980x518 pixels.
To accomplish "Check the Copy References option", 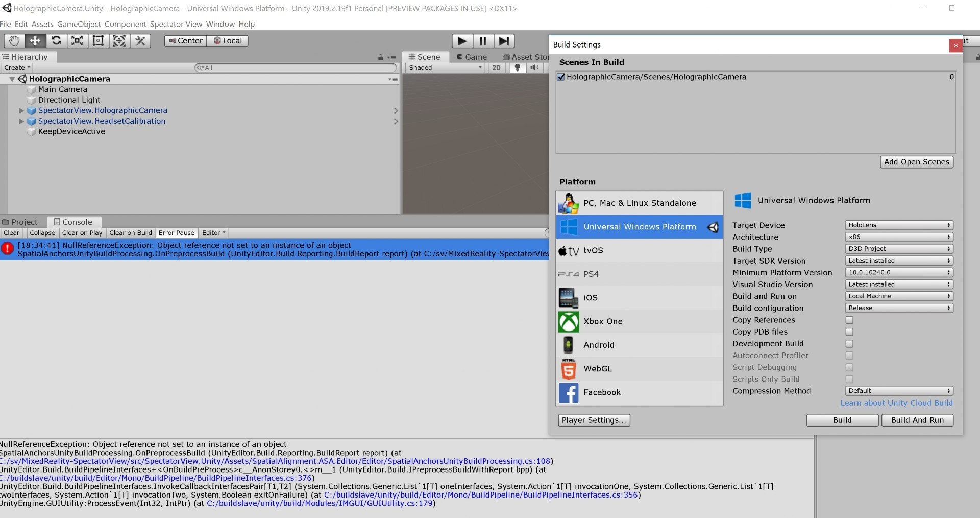I will coord(849,320).
